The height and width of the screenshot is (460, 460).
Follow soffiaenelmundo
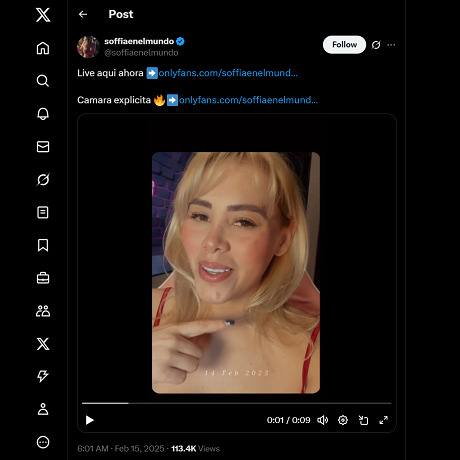click(344, 45)
